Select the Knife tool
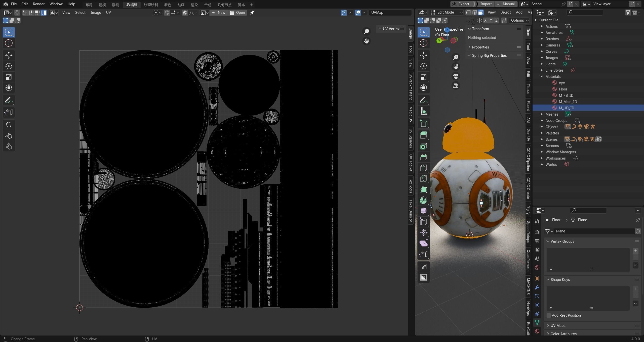Screen dimensions: 644x342 (x=424, y=179)
